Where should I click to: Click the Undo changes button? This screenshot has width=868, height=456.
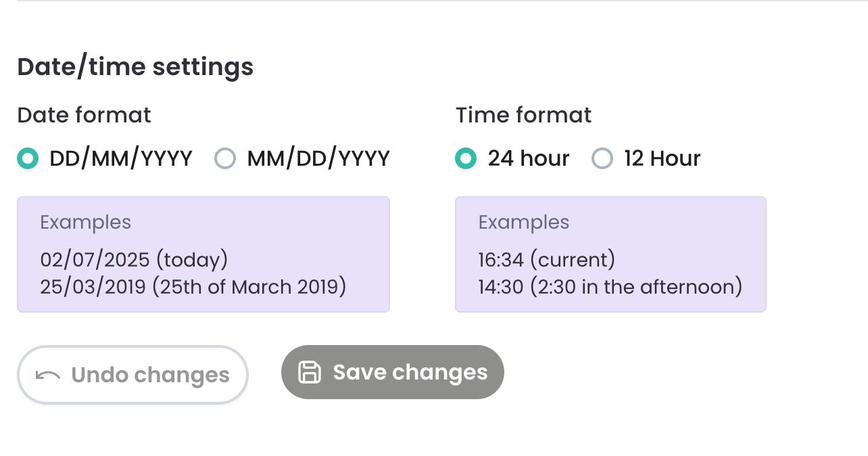pos(132,375)
